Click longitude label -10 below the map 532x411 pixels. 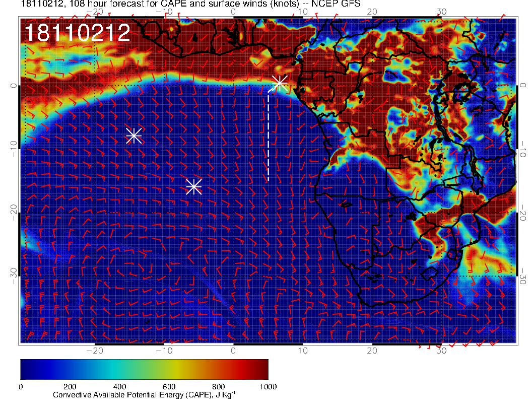click(164, 351)
